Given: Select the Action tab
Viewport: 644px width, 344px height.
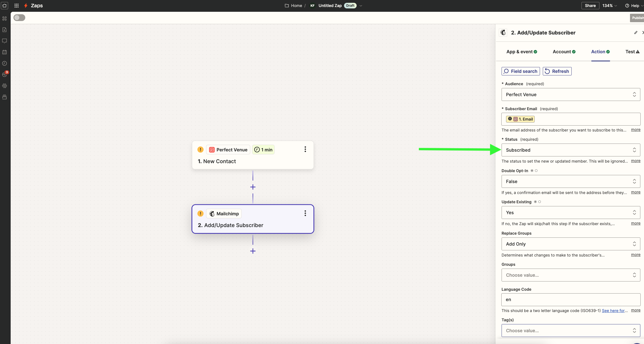Looking at the screenshot, I should click(601, 52).
